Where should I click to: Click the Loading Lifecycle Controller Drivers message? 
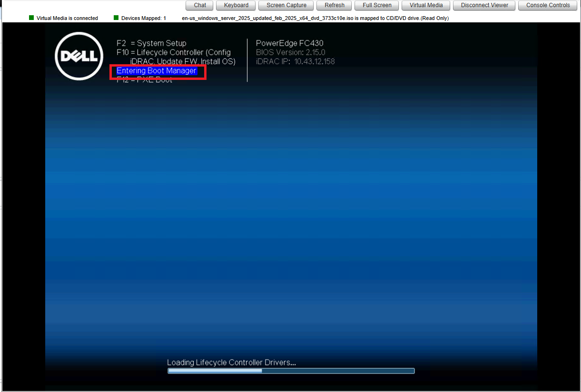tap(231, 363)
